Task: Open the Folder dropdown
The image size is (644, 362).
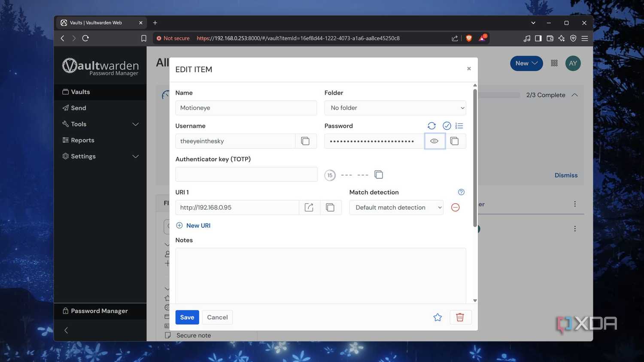Action: click(395, 108)
